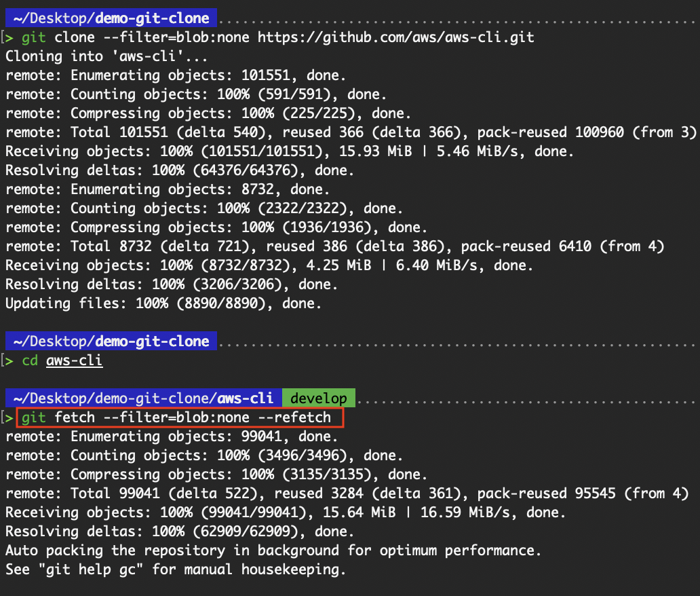This screenshot has height=596, width=700.
Task: Click the 'Enumerating objects: 101551' line
Action: [176, 75]
